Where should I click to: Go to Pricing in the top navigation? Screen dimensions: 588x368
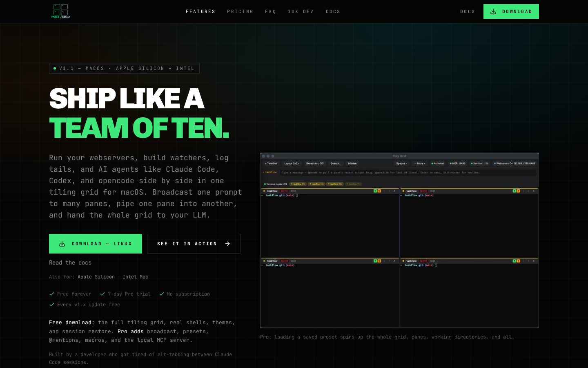pos(240,11)
